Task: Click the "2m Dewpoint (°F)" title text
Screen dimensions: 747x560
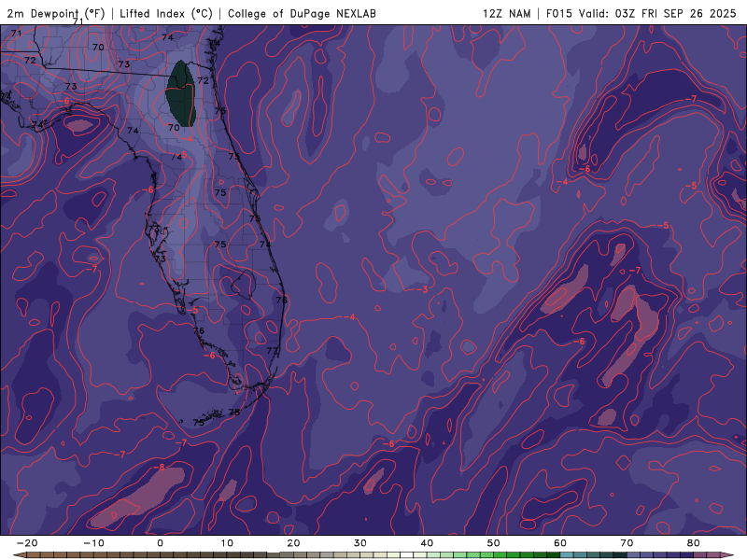Action: 56,13
